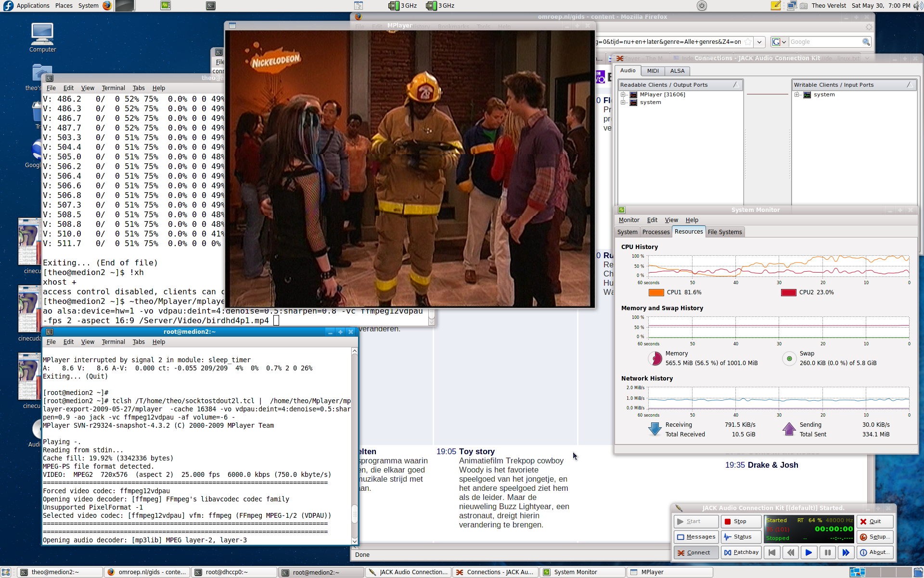Click JACK transport fast-forward button
Screen dimensions: 924x578
coord(846,552)
